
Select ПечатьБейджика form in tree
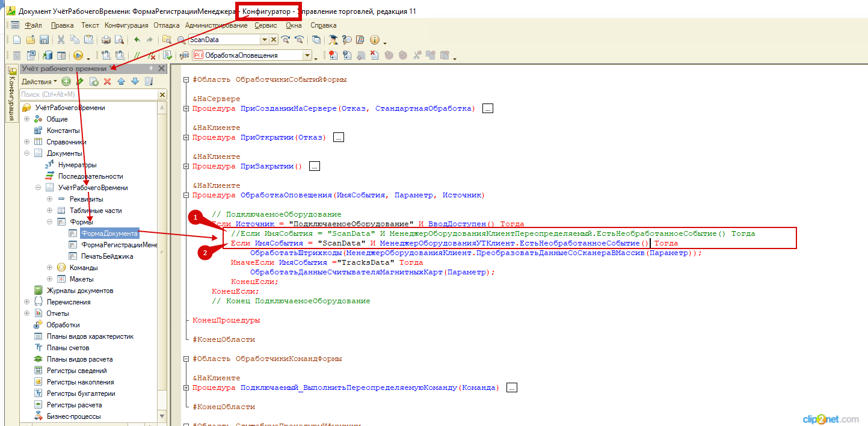click(x=107, y=256)
